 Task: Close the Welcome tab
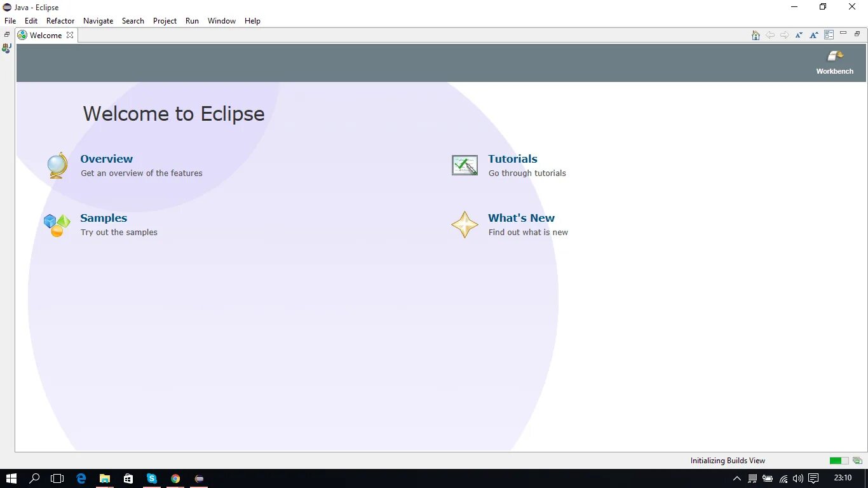click(x=70, y=35)
